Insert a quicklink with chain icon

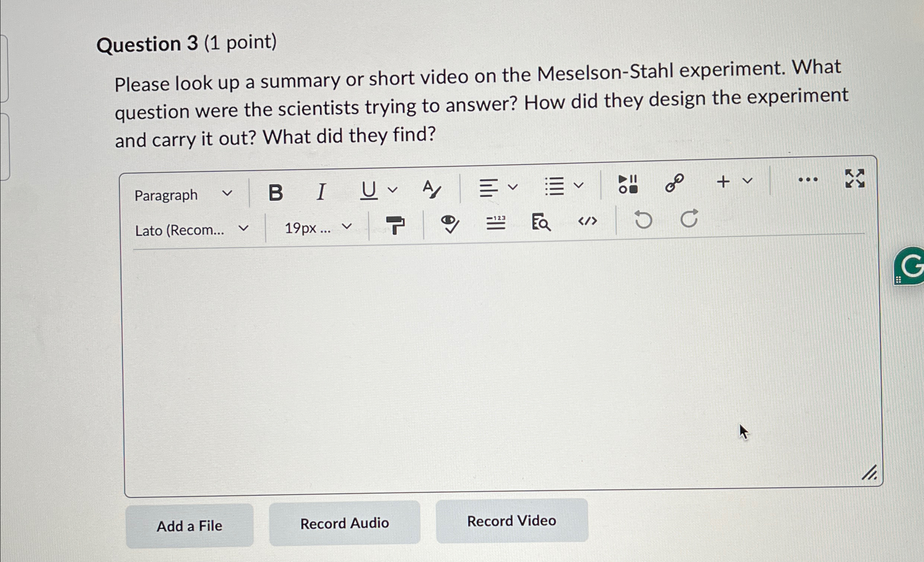pyautogui.click(x=674, y=183)
